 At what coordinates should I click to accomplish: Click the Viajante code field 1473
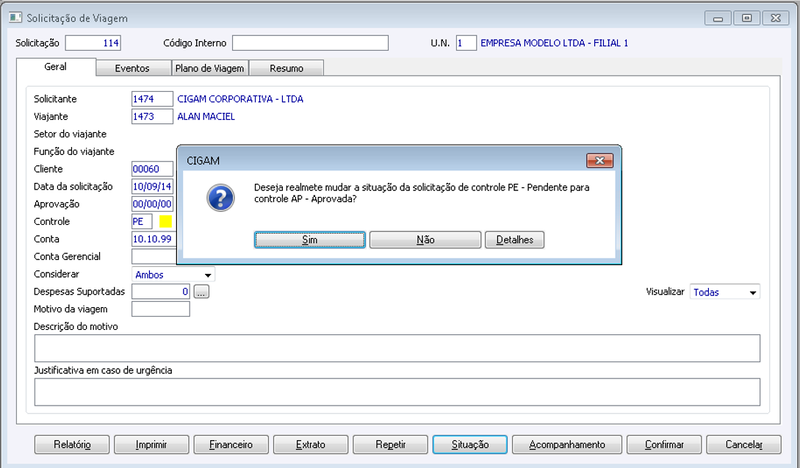coord(152,116)
